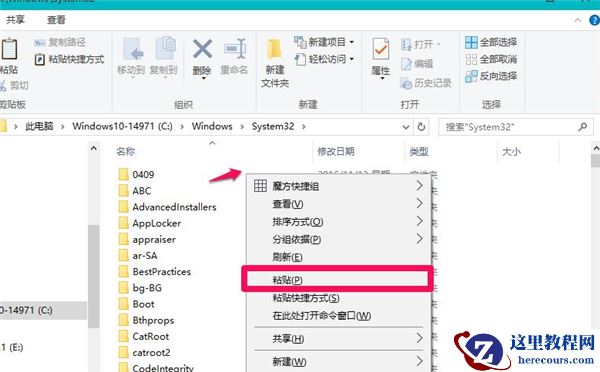
Task: Select the AppLocker folder name
Action: point(157,223)
